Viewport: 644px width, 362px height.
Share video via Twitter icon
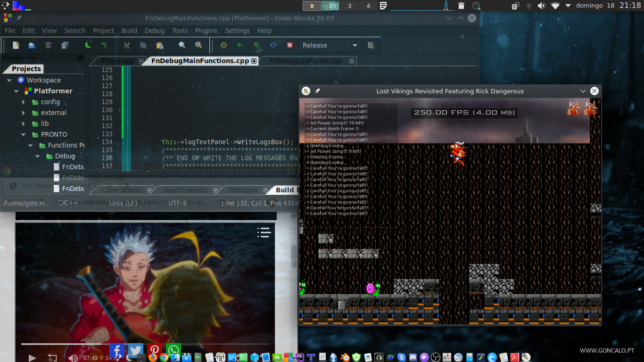[x=136, y=351]
